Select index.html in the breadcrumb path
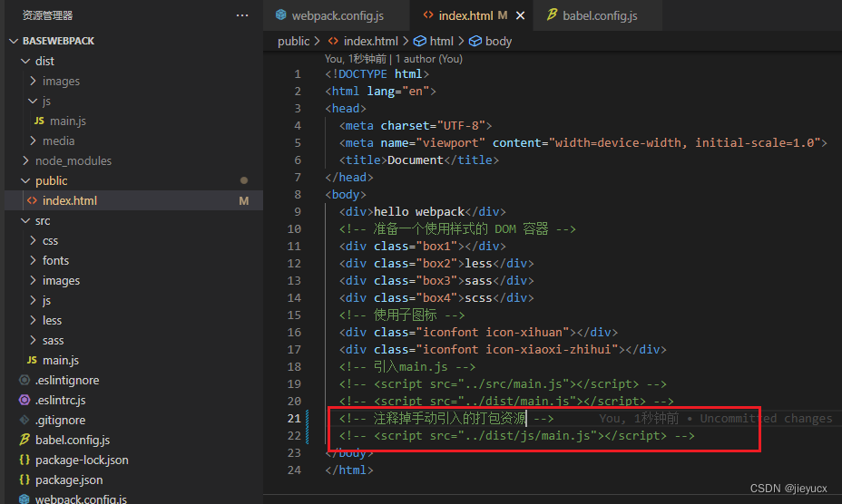842x504 pixels. 370,42
